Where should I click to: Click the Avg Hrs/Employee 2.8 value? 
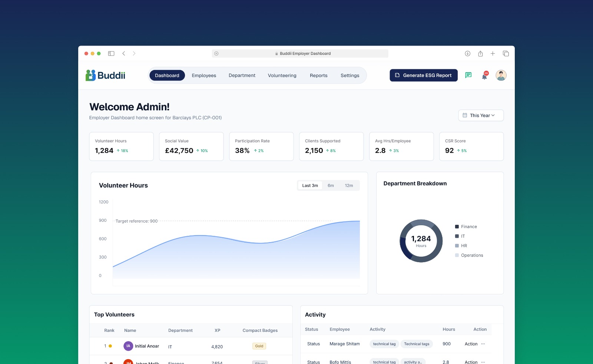pyautogui.click(x=380, y=151)
